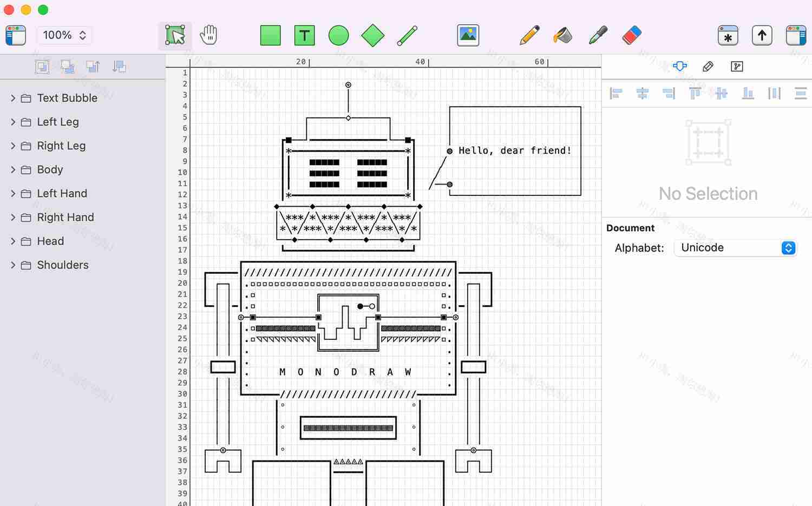This screenshot has height=506, width=812.
Task: Switch to the style inspector tab
Action: click(x=708, y=66)
